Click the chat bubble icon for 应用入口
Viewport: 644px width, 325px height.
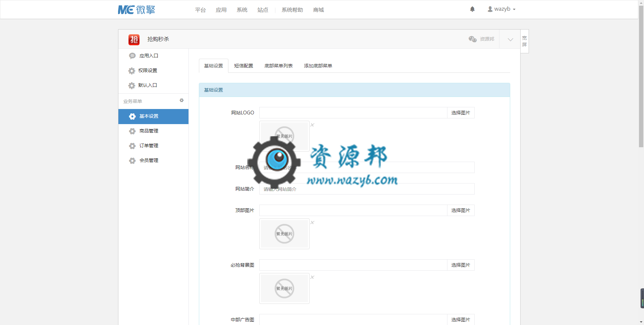pyautogui.click(x=132, y=56)
